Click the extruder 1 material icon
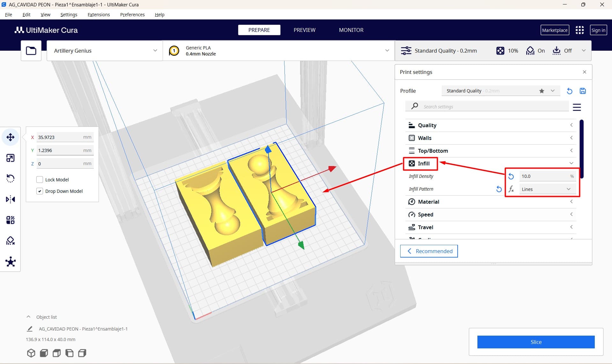The height and width of the screenshot is (364, 612). click(174, 51)
